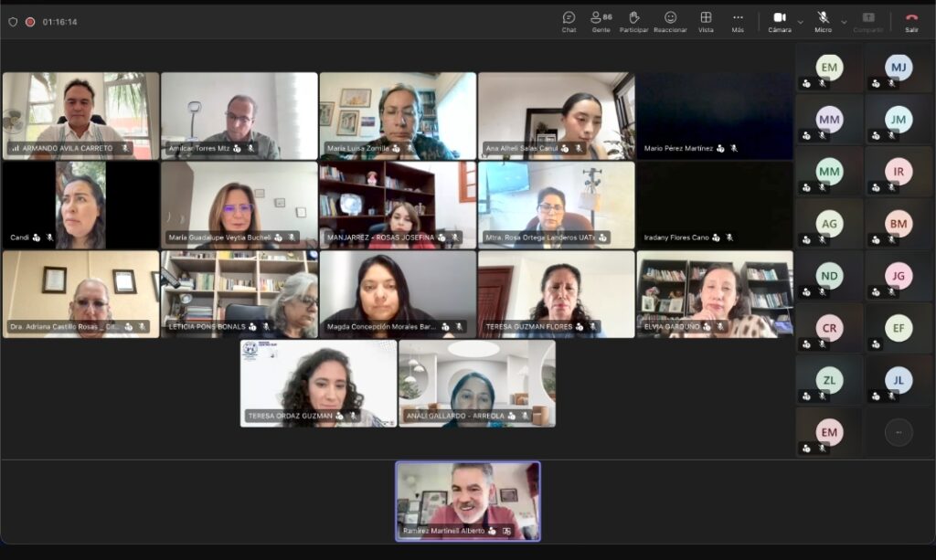Leave the meeting with Salir
The height and width of the screenshot is (560, 936).
(x=911, y=22)
